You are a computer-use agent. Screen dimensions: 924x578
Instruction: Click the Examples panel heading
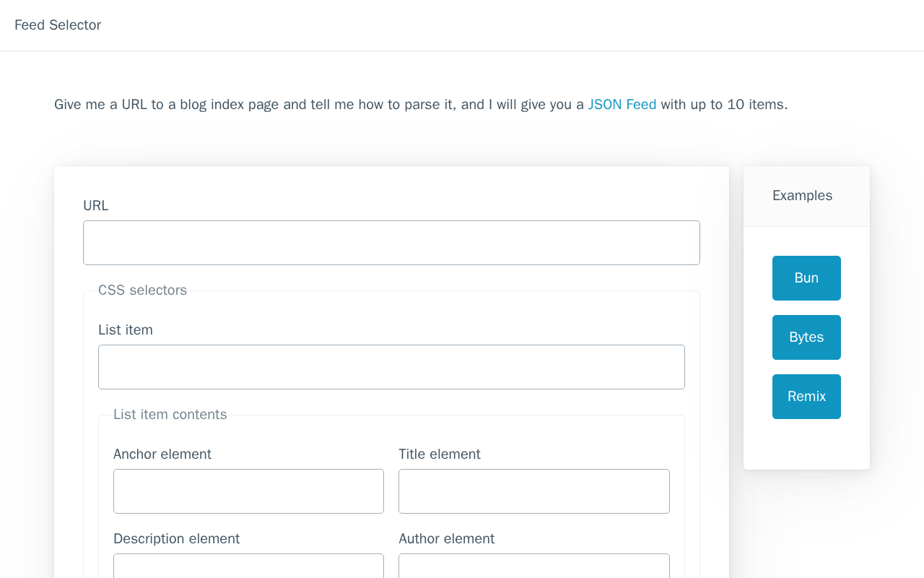pyautogui.click(x=802, y=196)
